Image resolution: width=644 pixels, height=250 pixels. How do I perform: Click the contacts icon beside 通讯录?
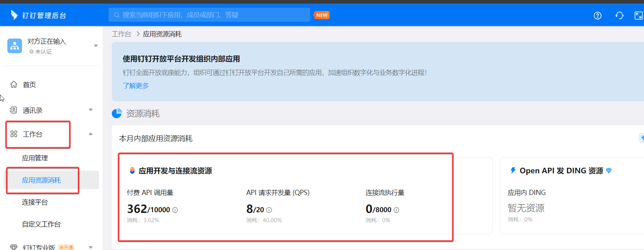(x=14, y=110)
